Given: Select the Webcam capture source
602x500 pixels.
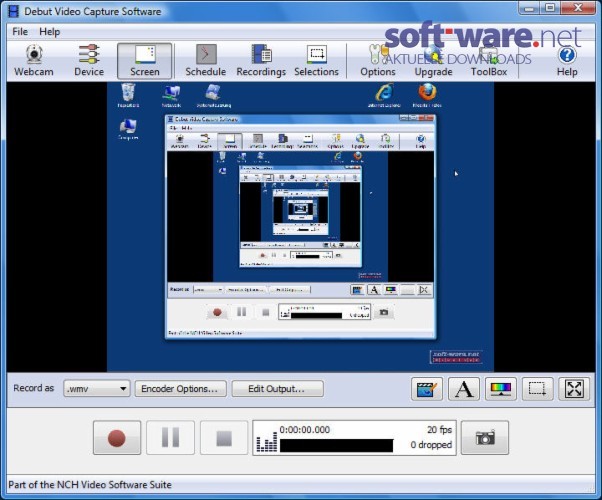Looking at the screenshot, I should point(34,61).
